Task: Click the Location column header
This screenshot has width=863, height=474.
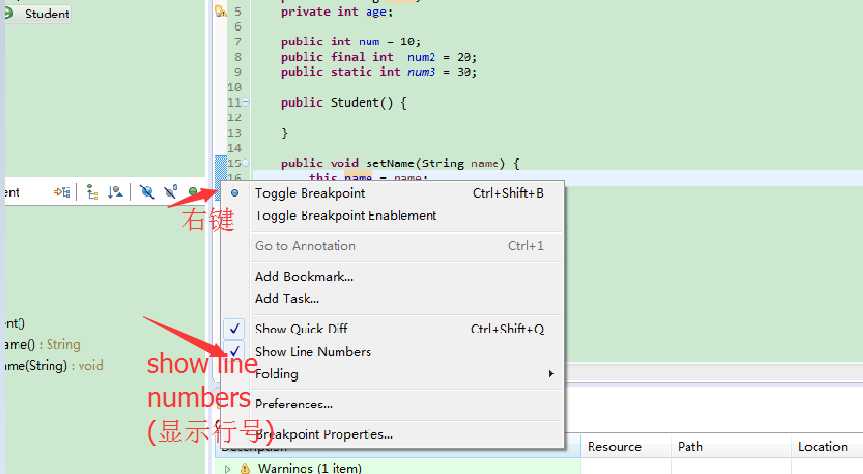Action: (823, 446)
